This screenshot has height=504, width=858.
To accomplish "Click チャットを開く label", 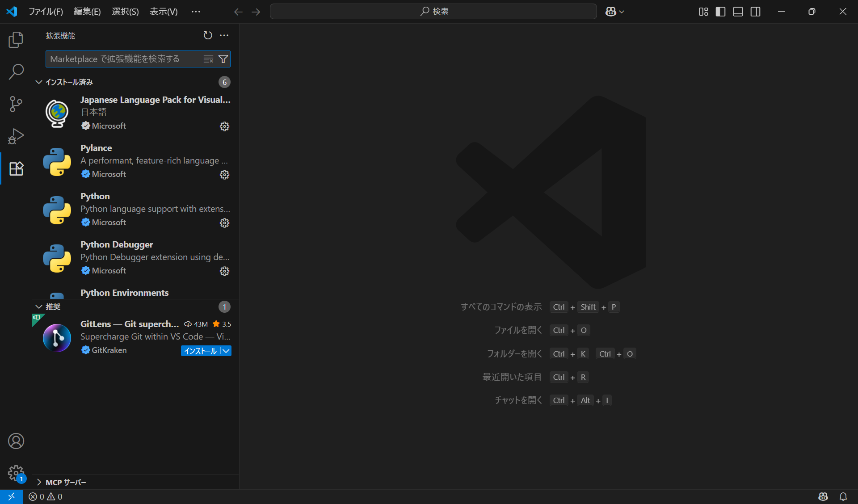I will (518, 400).
